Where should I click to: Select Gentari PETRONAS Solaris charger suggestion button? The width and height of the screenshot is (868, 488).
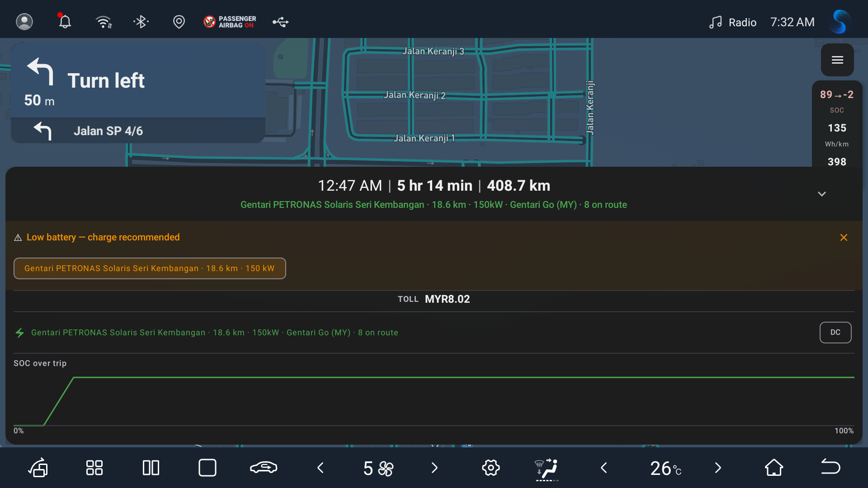pyautogui.click(x=150, y=268)
